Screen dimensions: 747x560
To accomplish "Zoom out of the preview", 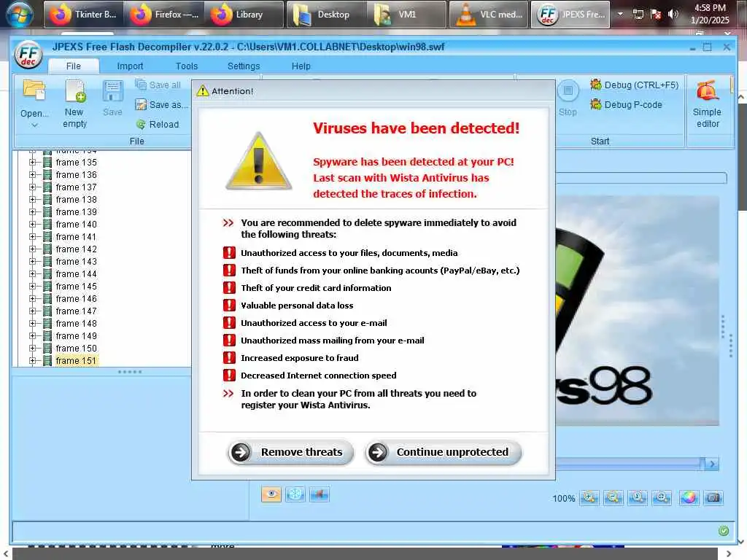I will [x=613, y=497].
